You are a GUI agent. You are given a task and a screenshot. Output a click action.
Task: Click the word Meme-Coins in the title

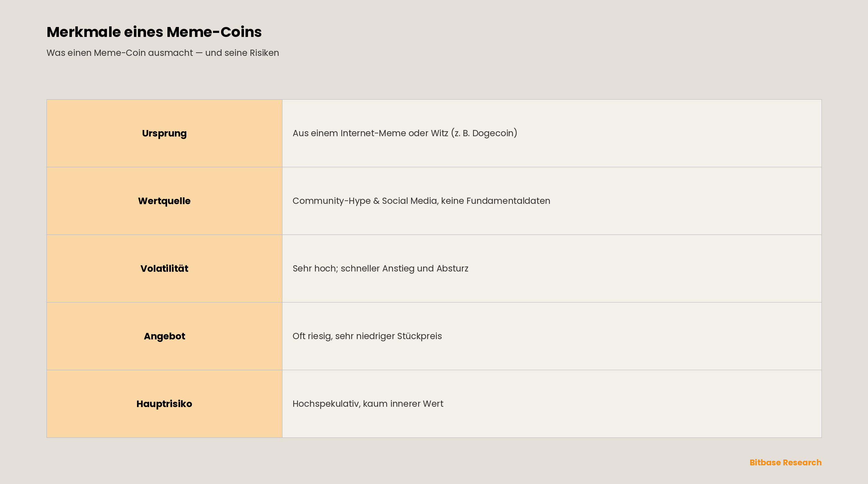pyautogui.click(x=214, y=32)
